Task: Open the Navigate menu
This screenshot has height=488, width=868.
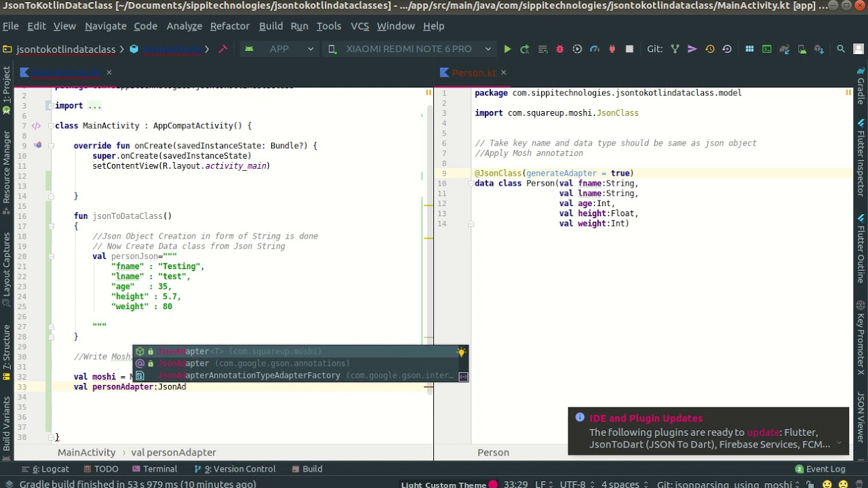Action: [x=106, y=26]
